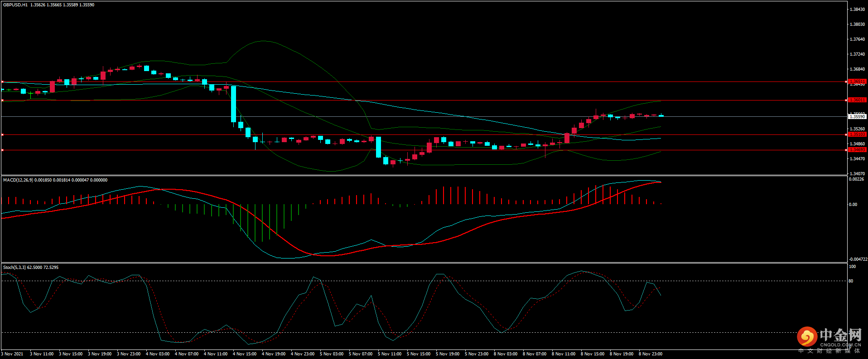868x359 pixels.
Task: Click the MACD scale value -0.004722
Action: 858,259
